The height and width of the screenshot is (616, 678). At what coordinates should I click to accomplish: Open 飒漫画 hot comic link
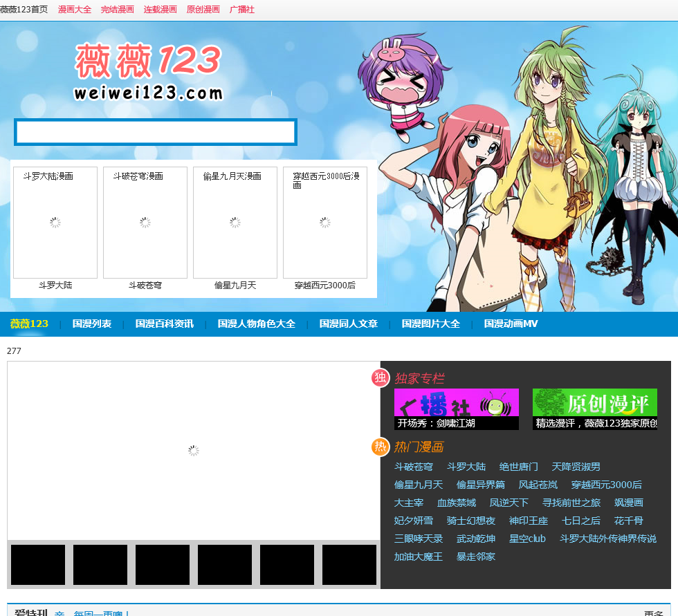(x=629, y=503)
